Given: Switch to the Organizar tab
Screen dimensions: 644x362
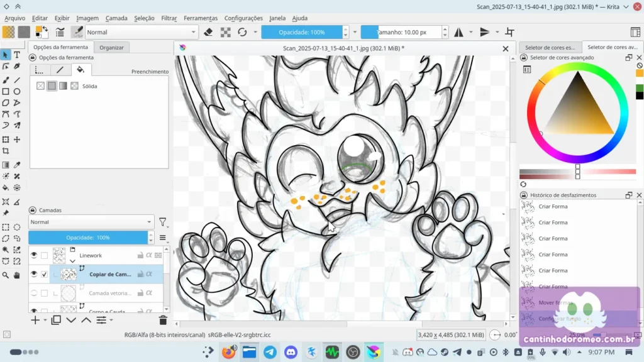Looking at the screenshot, I should coord(111,47).
